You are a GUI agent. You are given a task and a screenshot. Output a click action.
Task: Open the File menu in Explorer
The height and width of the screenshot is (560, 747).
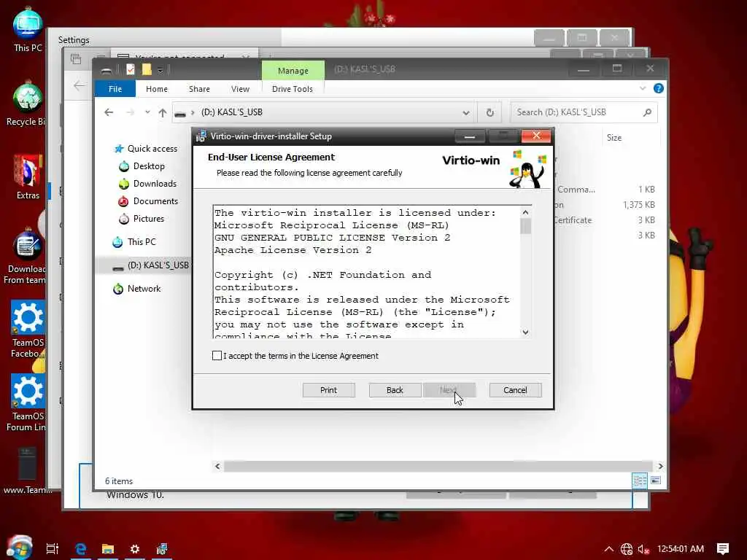(x=115, y=89)
